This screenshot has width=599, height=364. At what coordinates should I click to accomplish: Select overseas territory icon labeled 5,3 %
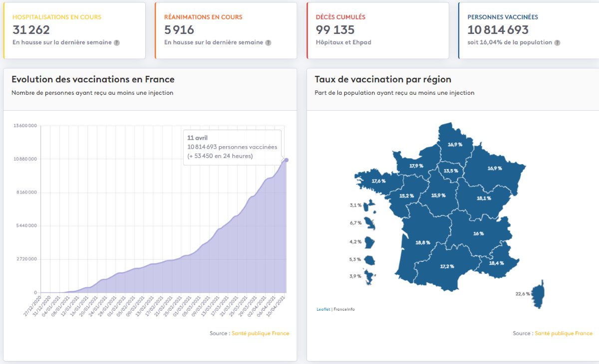coord(370,260)
